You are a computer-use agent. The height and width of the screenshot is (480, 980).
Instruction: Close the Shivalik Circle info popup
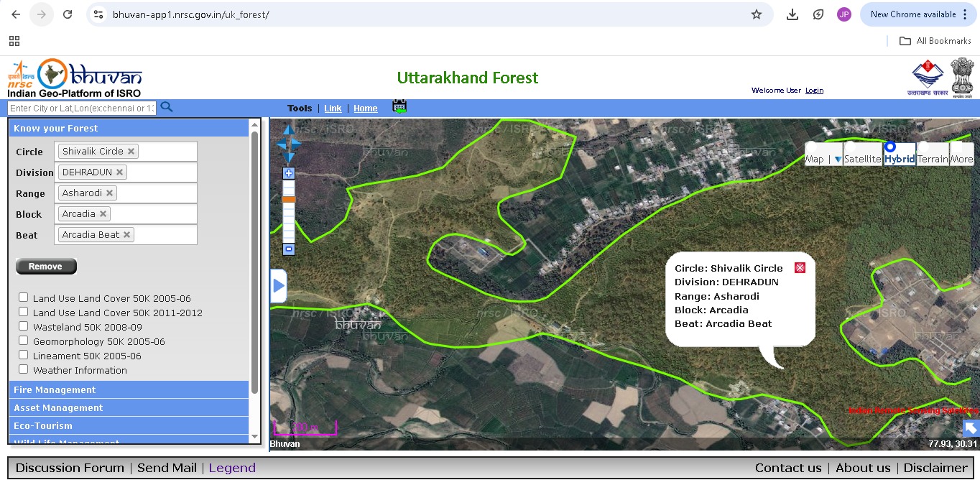pos(800,268)
